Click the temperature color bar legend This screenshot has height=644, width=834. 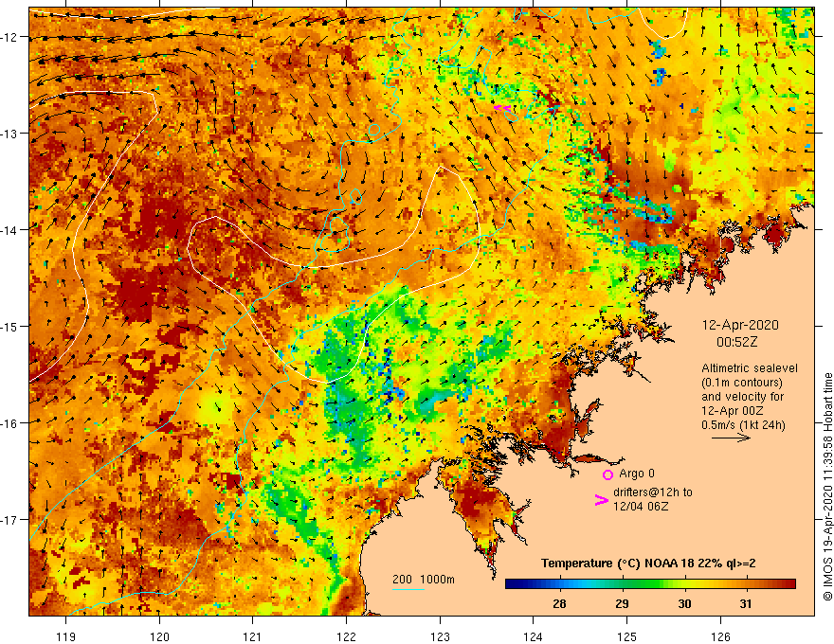[650, 584]
